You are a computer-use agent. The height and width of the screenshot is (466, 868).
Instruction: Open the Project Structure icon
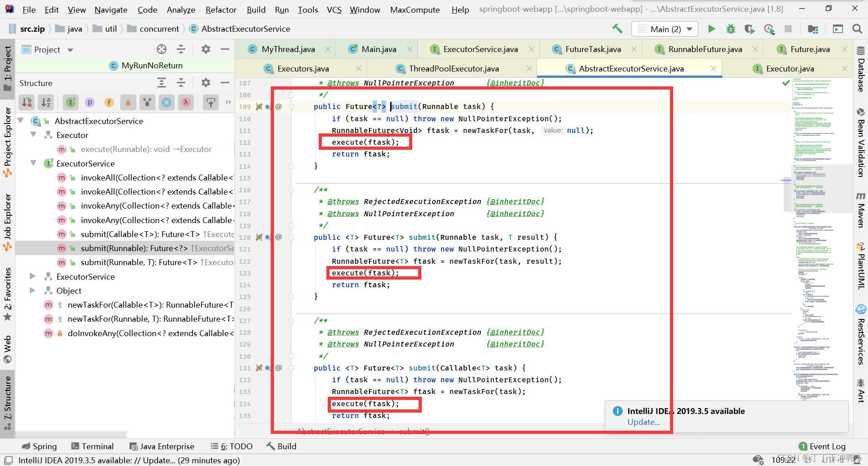(813, 29)
